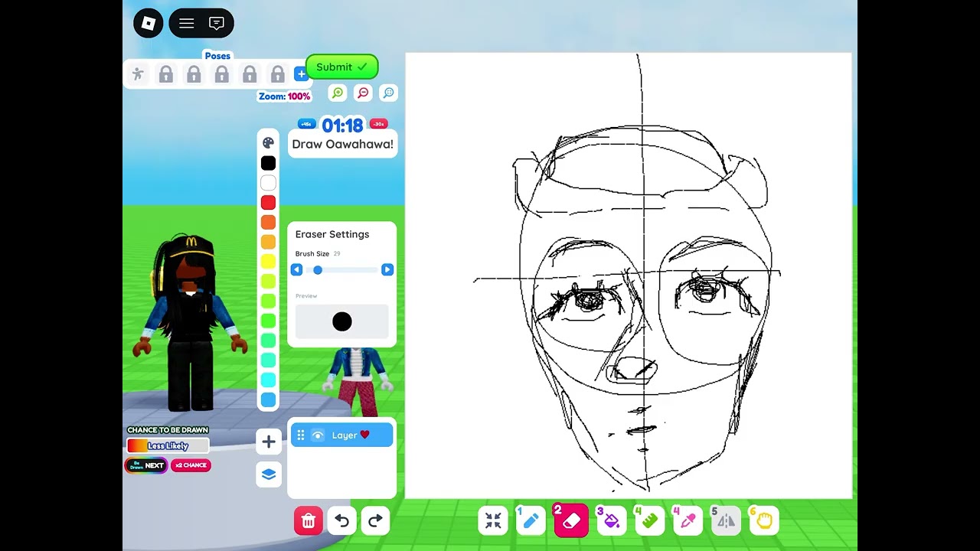980x551 pixels.
Task: Click the red trash clear button
Action: coord(309,521)
